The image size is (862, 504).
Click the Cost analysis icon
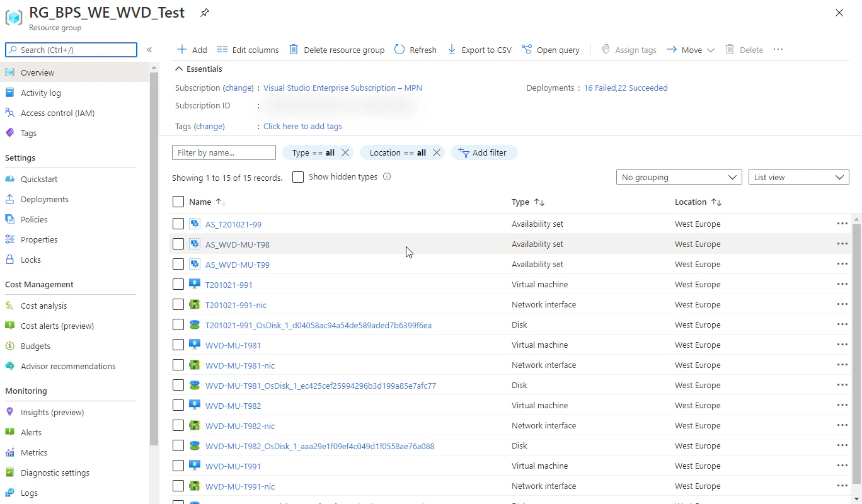tap(9, 306)
